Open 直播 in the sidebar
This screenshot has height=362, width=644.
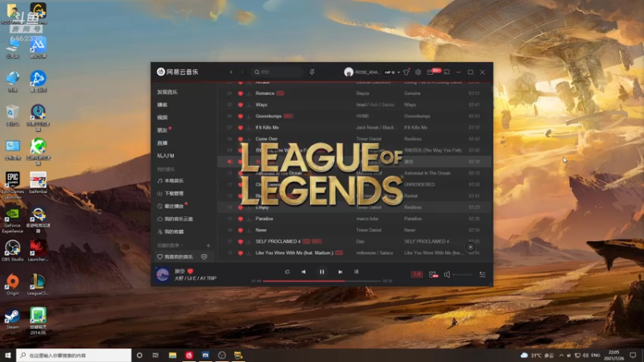pos(163,143)
